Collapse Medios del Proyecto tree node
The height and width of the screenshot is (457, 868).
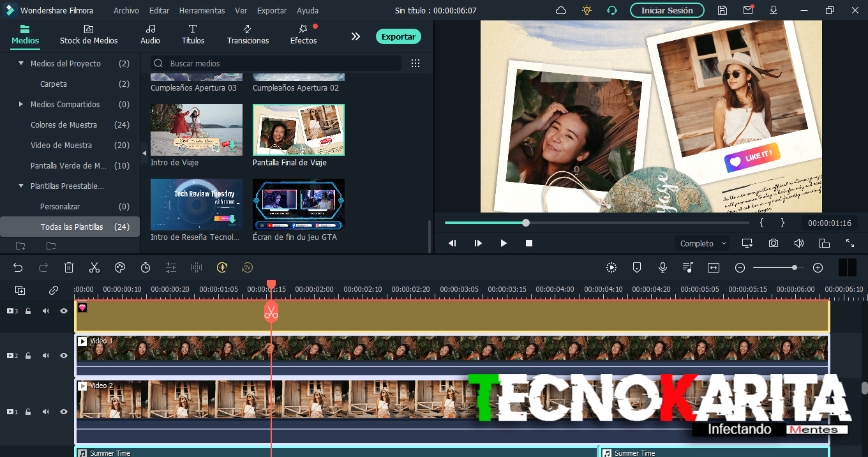click(x=21, y=63)
